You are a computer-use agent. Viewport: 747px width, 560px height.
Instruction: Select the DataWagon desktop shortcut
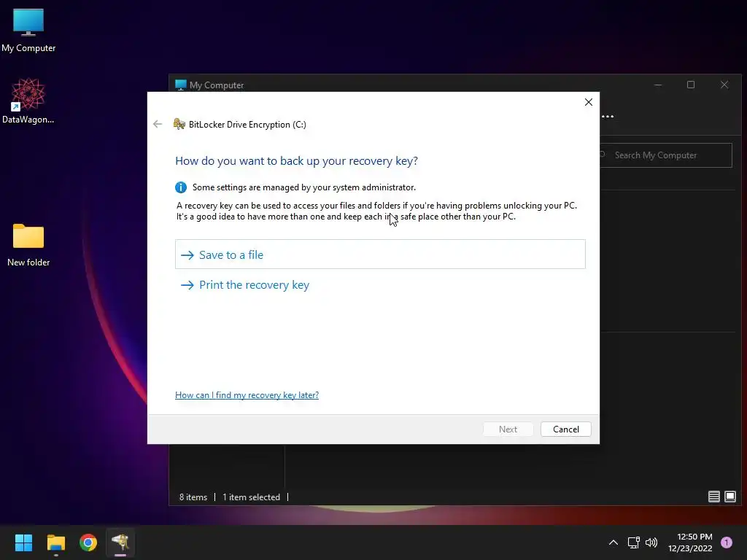[28, 101]
